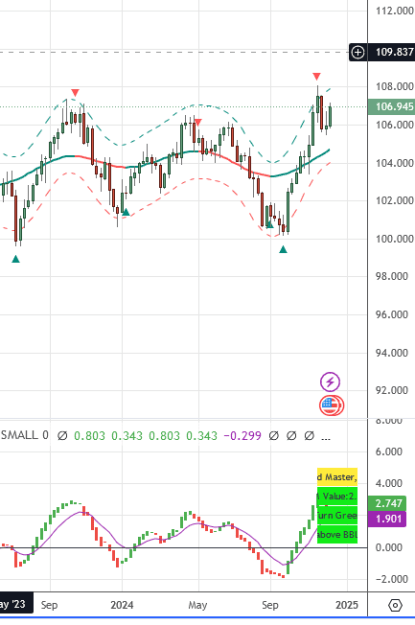Select the green up-triangle at the January 2024 low
The image size is (415, 625).
[126, 212]
